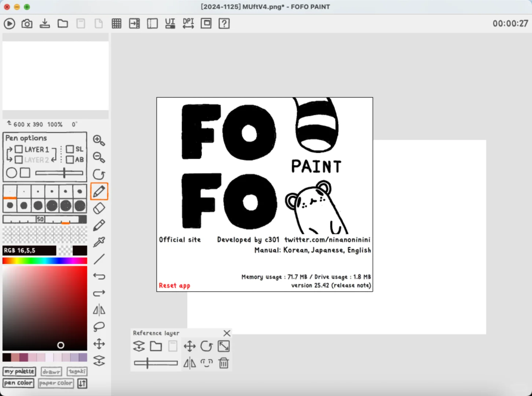Toggle the LAYER 2 checkbox
Screen dimensions: 532x396
19,159
